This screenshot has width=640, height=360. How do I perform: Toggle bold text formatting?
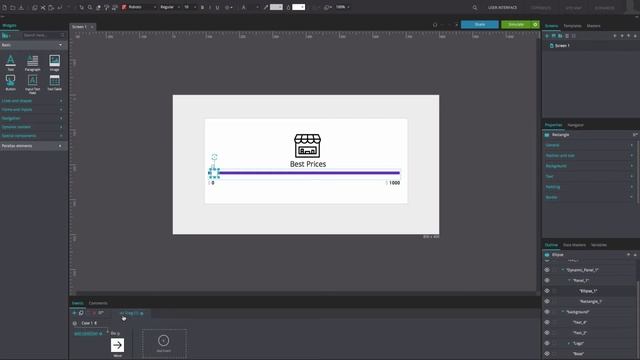click(202, 7)
